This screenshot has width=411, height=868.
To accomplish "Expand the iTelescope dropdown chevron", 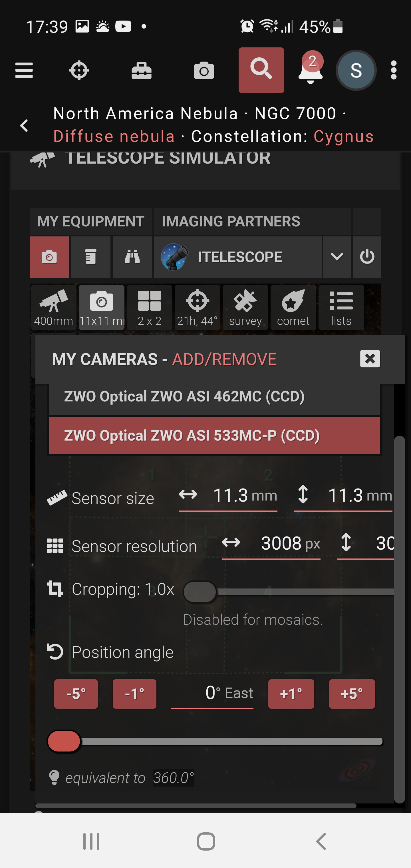I will pyautogui.click(x=337, y=257).
